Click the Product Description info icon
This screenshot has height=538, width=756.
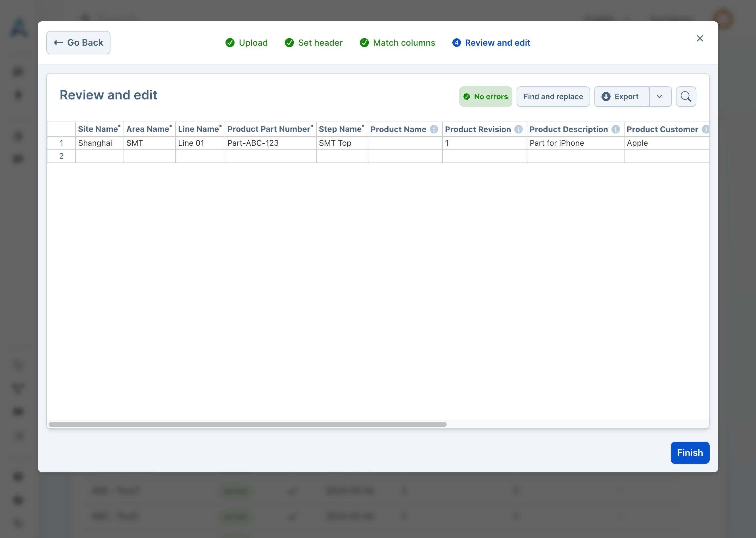pos(616,130)
